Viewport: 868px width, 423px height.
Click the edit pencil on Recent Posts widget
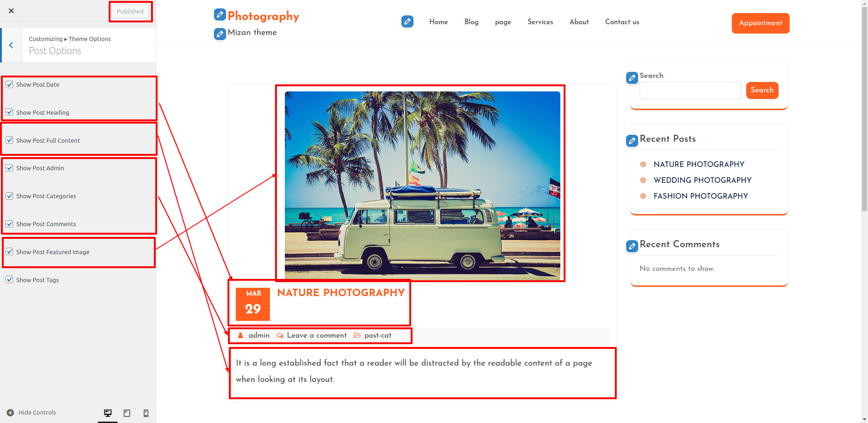tap(632, 140)
